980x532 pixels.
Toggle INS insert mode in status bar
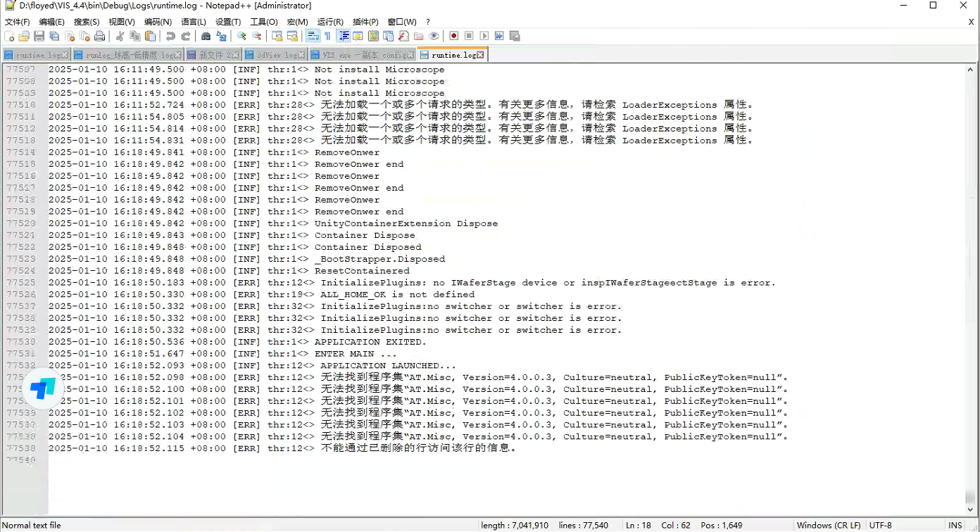point(955,525)
